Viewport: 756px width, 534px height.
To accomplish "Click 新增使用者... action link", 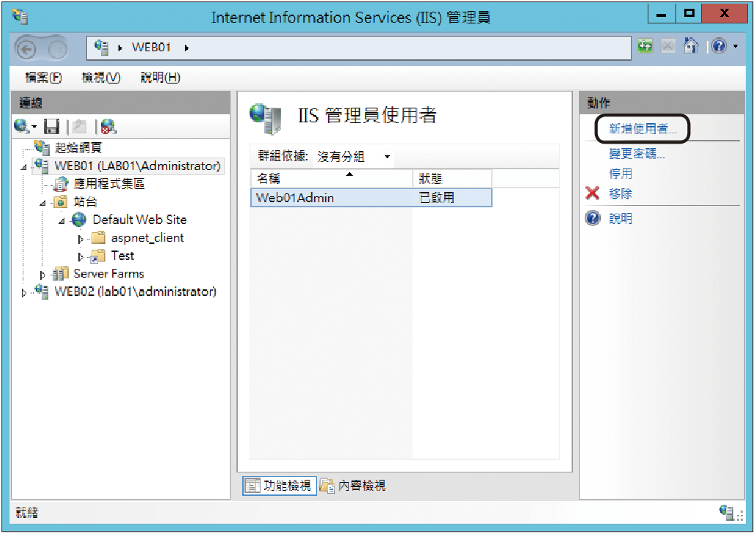I will [643, 129].
